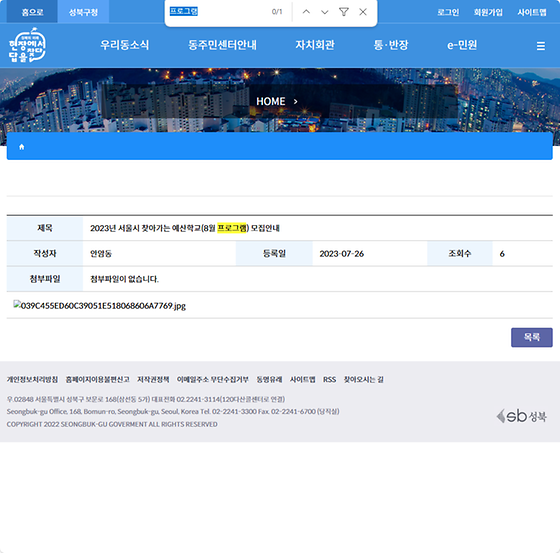Image resolution: width=560 pixels, height=553 pixels.
Task: Open the 자치회관 menu
Action: coord(315,45)
